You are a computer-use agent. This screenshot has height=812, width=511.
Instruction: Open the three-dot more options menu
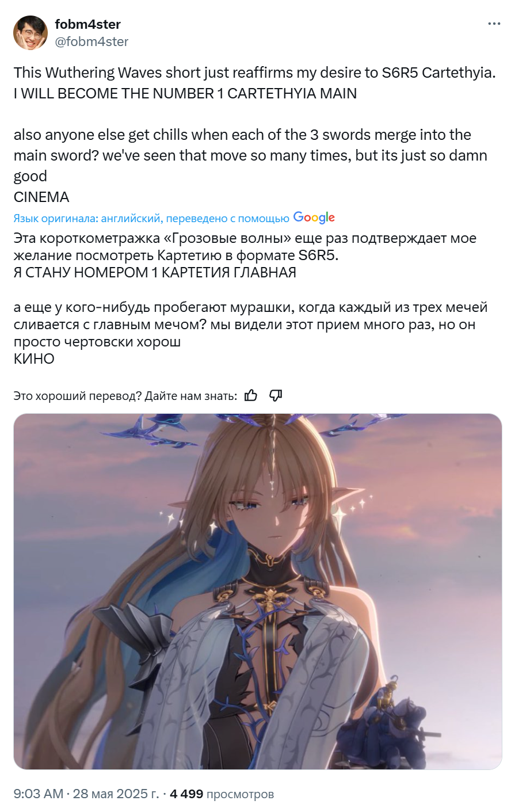click(x=494, y=24)
